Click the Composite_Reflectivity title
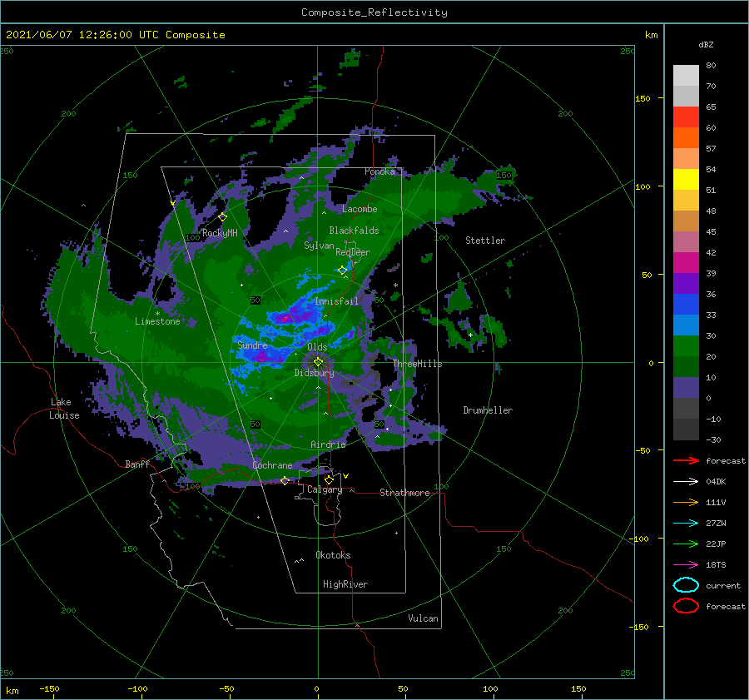The image size is (749, 700). point(374,12)
